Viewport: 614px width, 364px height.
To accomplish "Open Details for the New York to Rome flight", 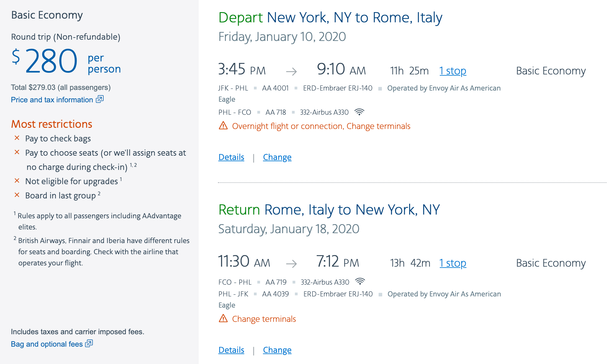I will [x=231, y=157].
